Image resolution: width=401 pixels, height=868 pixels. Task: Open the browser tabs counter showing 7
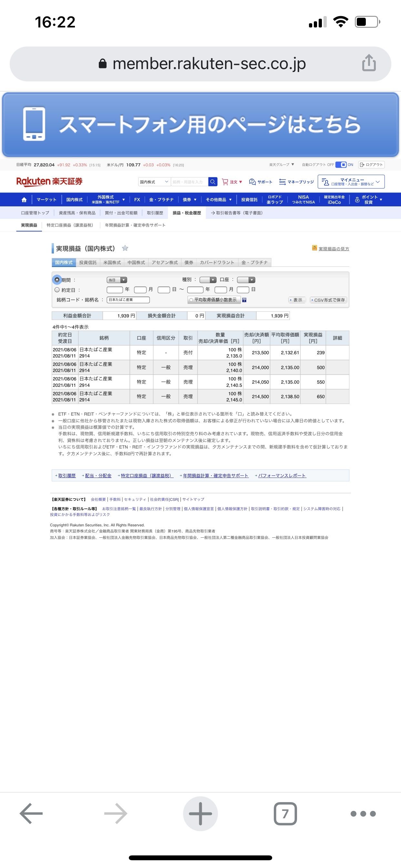pyautogui.click(x=285, y=813)
